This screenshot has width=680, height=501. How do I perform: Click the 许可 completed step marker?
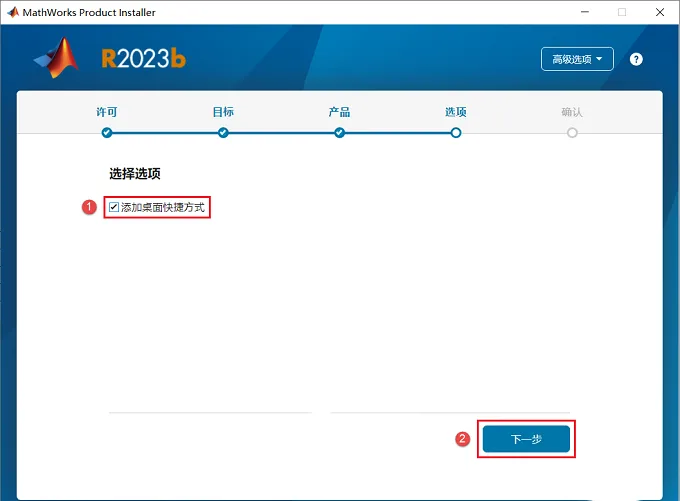(x=107, y=133)
